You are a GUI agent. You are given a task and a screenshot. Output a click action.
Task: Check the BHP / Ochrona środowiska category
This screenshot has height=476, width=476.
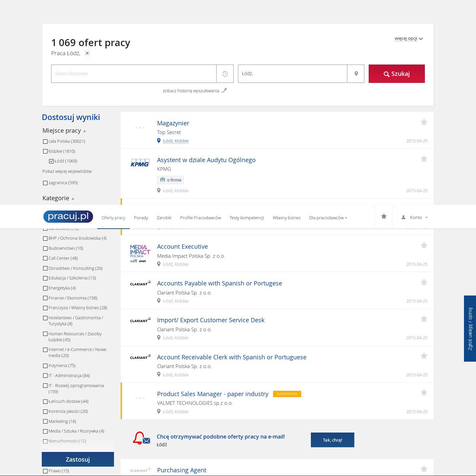tap(45, 238)
